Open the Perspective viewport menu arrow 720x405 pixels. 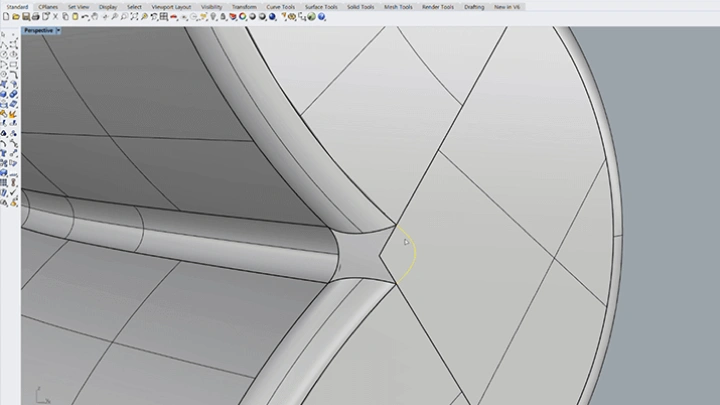pyautogui.click(x=58, y=30)
